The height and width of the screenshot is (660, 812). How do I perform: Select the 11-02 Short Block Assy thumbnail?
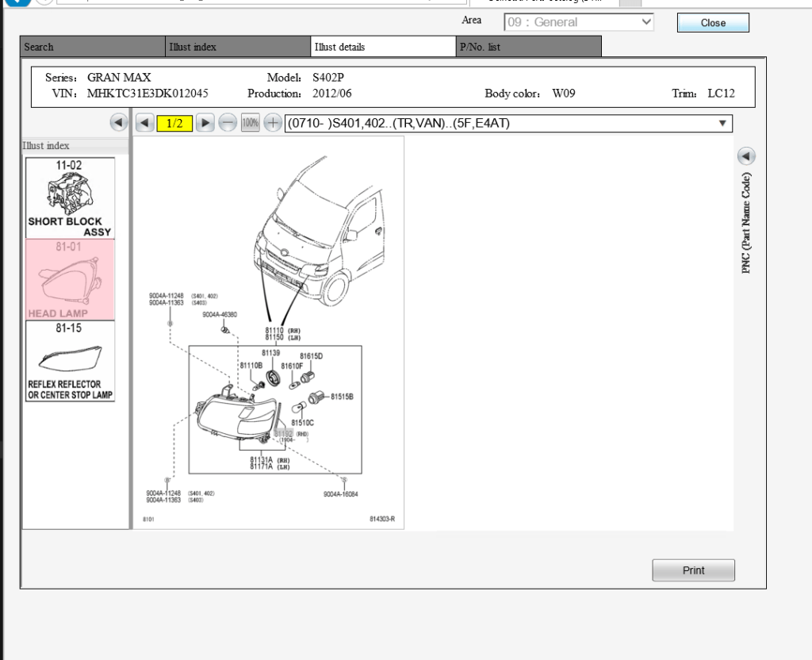70,198
